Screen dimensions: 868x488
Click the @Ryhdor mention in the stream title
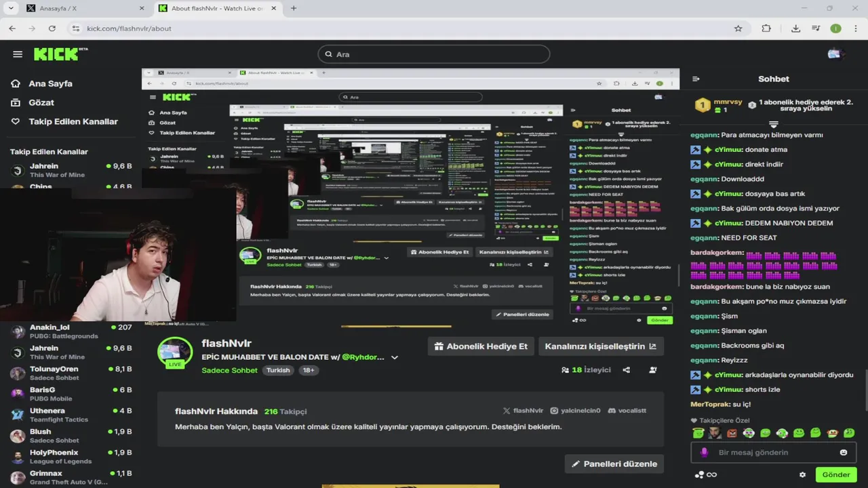point(363,357)
